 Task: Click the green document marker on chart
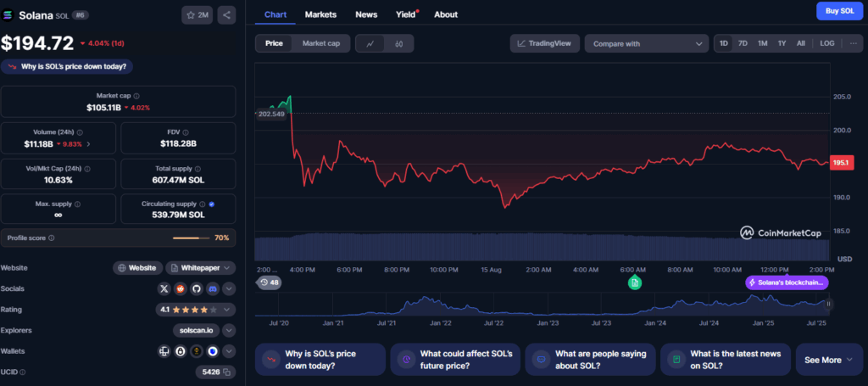point(635,283)
